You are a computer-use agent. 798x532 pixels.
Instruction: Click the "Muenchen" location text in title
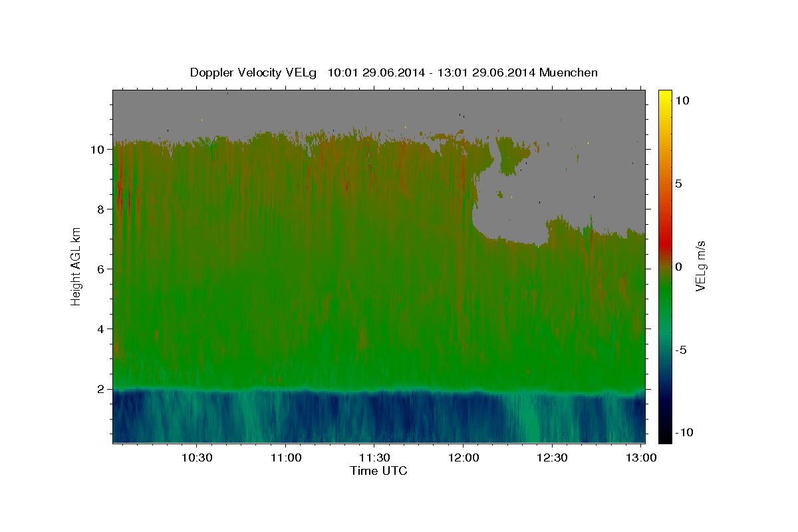coord(569,72)
